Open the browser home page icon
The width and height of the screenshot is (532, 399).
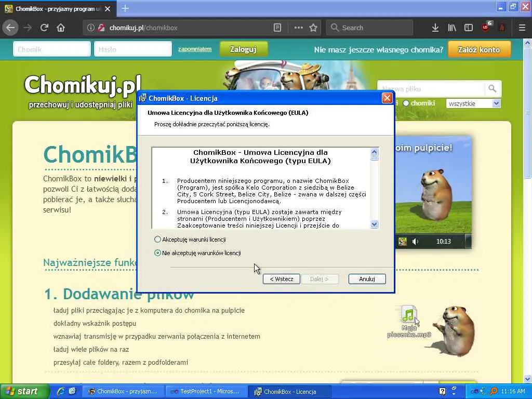(x=61, y=28)
